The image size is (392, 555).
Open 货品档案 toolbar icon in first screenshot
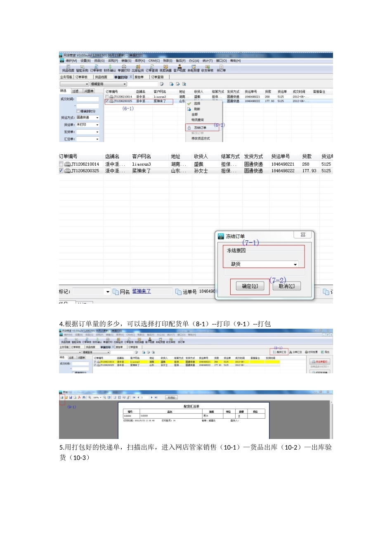68,66
